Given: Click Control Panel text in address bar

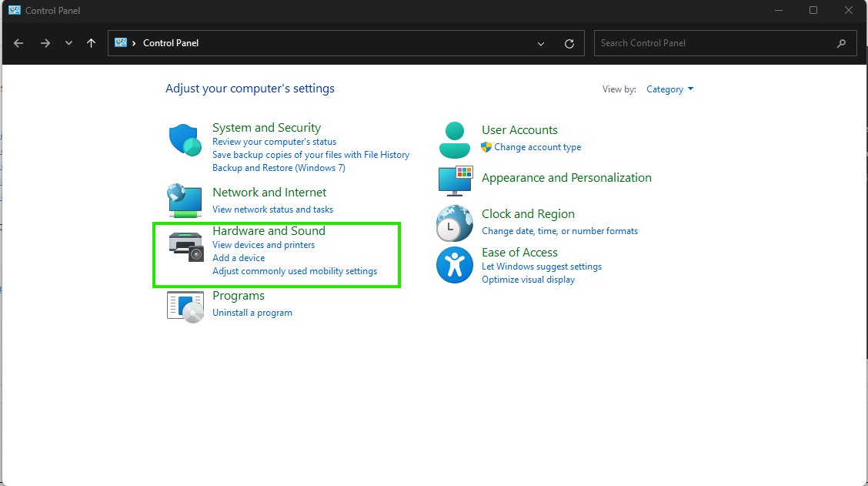Looking at the screenshot, I should pos(171,43).
